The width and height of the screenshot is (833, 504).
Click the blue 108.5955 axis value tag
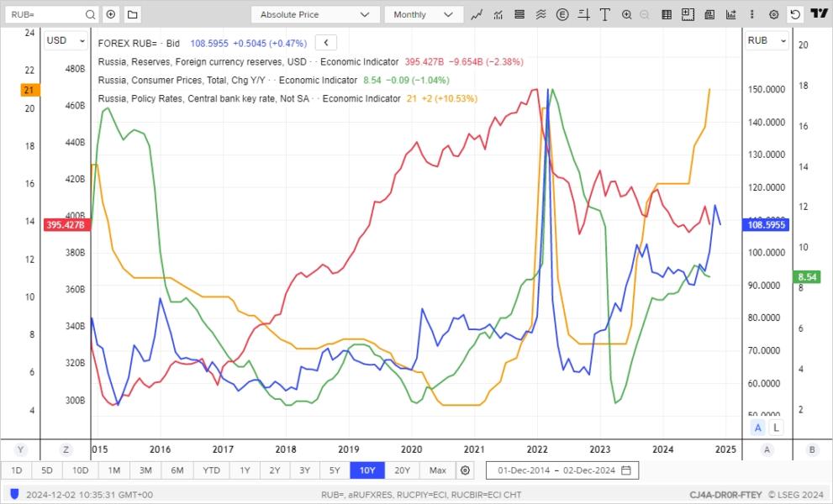pos(766,224)
